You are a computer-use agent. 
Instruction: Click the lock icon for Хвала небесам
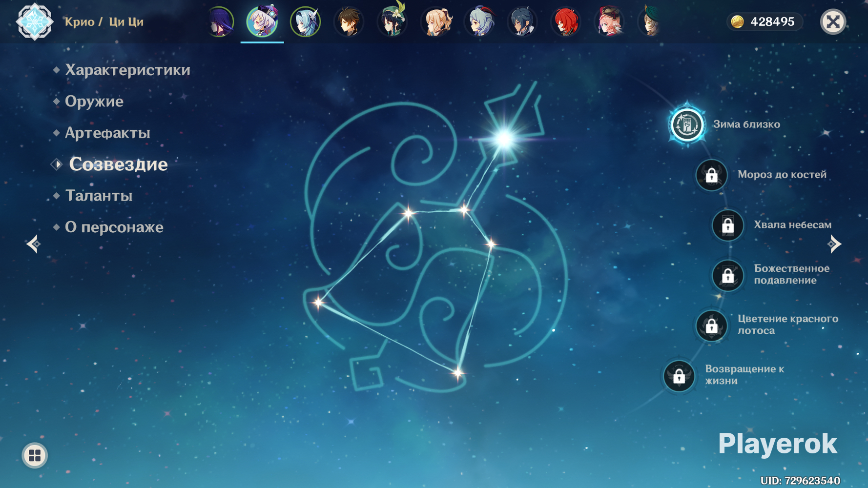(x=728, y=225)
